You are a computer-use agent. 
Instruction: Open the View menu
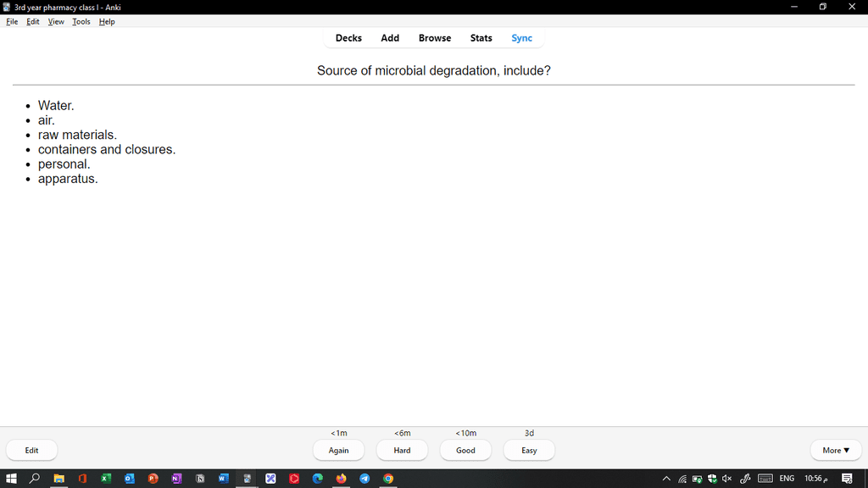pos(56,21)
